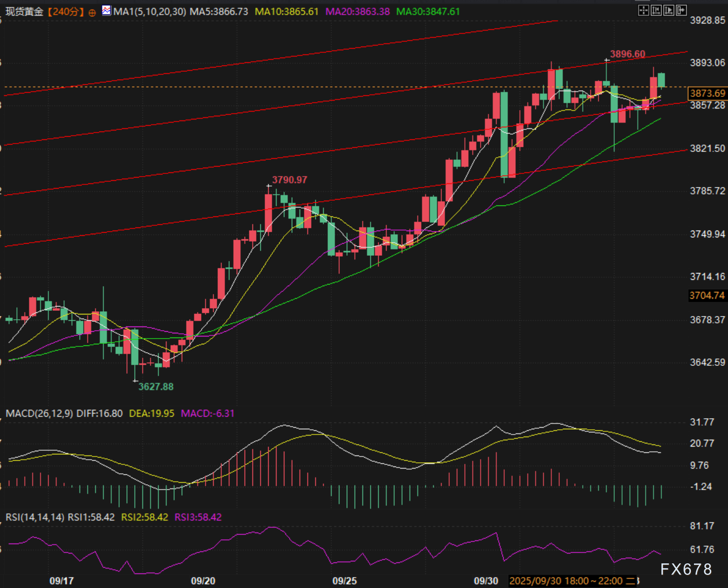Click the axis play-forward icon
The height and width of the screenshot is (588, 728).
tap(669, 10)
